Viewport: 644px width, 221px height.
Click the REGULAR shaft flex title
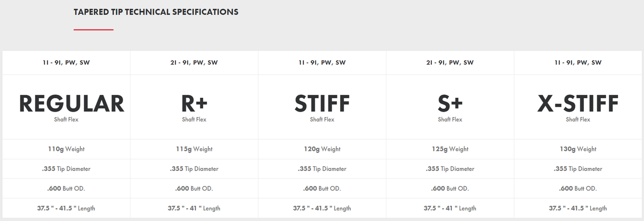[71, 104]
